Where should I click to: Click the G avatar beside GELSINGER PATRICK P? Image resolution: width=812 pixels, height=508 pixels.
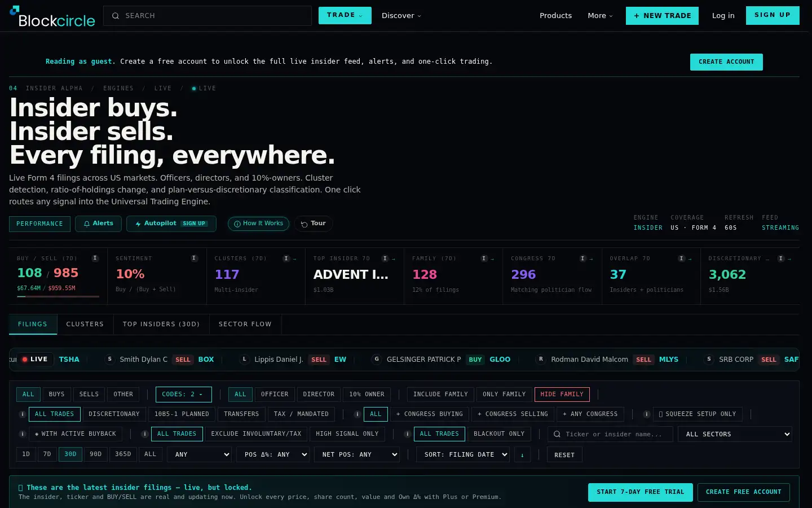(x=377, y=359)
